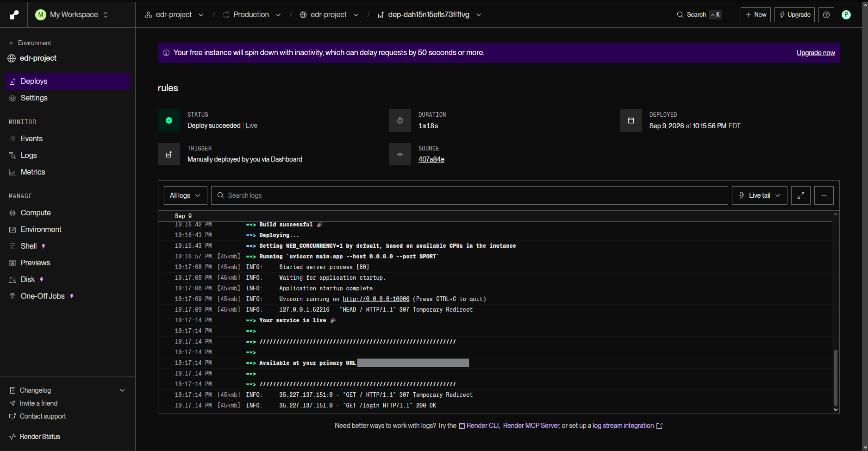Click the Search logs field

pyautogui.click(x=469, y=195)
